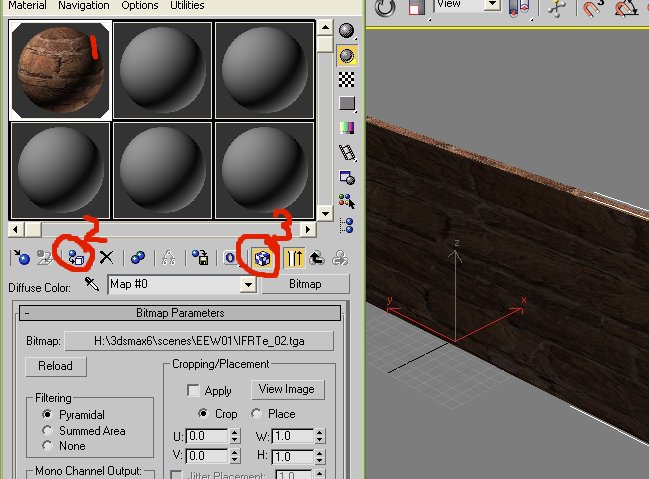Enable Show Map in Viewport icon

point(261,258)
